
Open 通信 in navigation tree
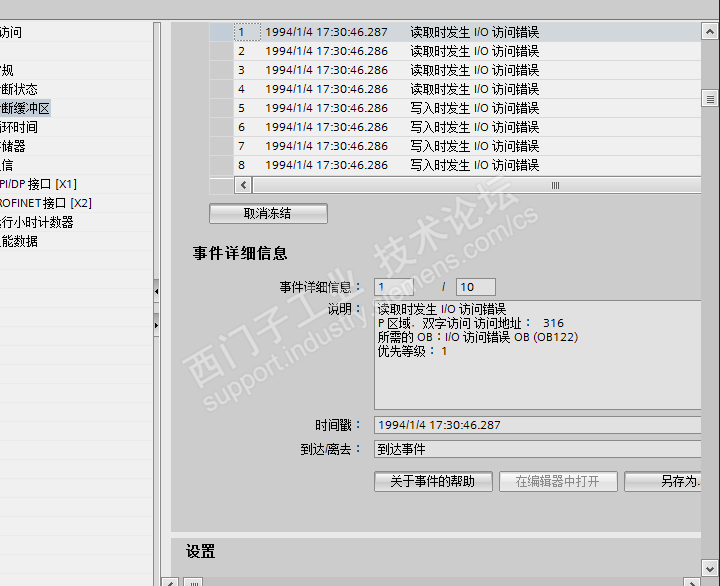coord(7,165)
